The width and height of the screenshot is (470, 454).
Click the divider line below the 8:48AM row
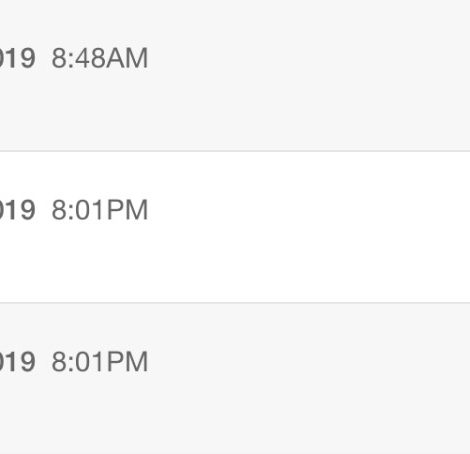coord(235,151)
